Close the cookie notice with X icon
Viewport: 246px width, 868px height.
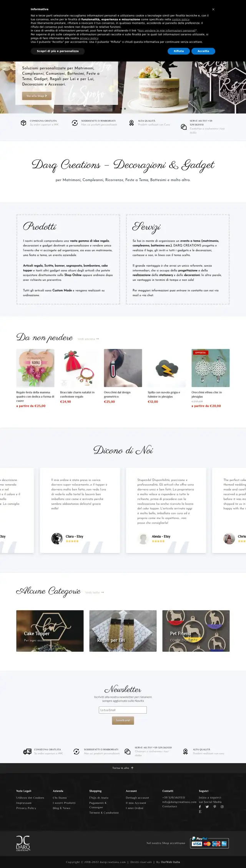[213, 9]
